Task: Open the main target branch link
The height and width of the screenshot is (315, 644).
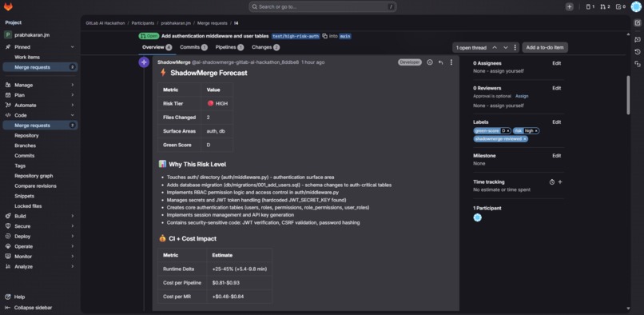Action: pos(345,36)
